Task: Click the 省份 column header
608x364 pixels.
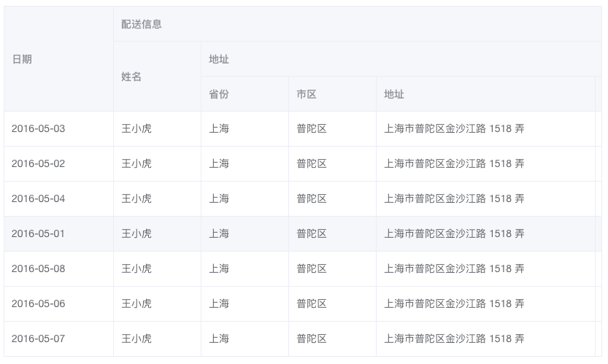Action: coord(219,94)
